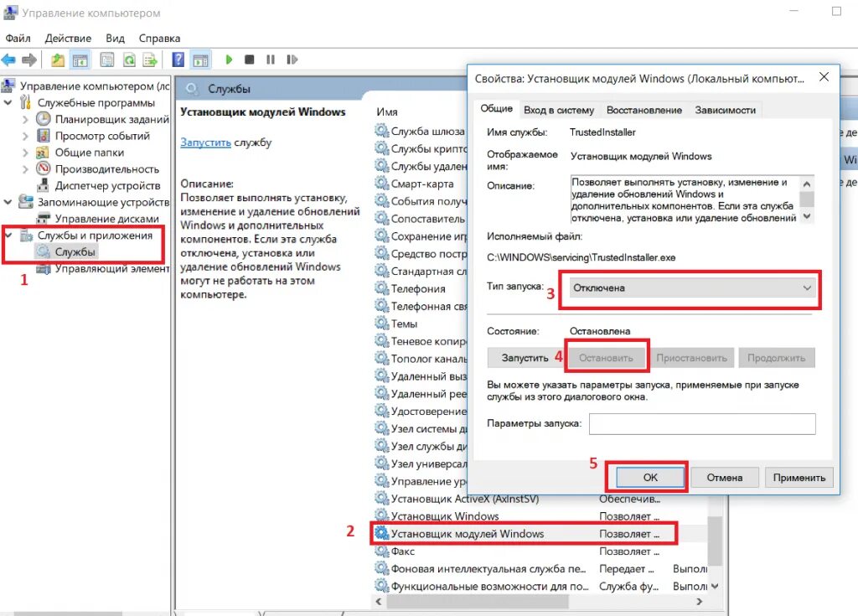
Task: Select the Фоновая интеллектуальная служба row
Action: [540, 569]
